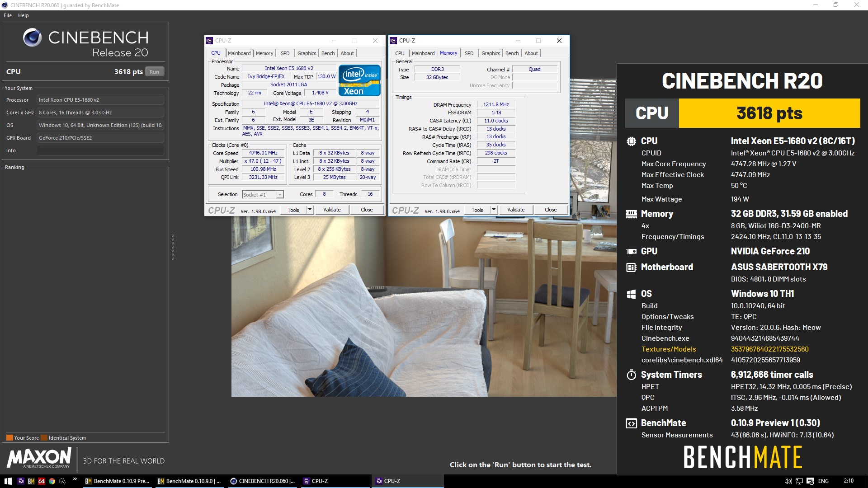This screenshot has width=868, height=488.
Task: Expand Tools dropdown arrow in right CPU-Z
Action: (x=494, y=210)
